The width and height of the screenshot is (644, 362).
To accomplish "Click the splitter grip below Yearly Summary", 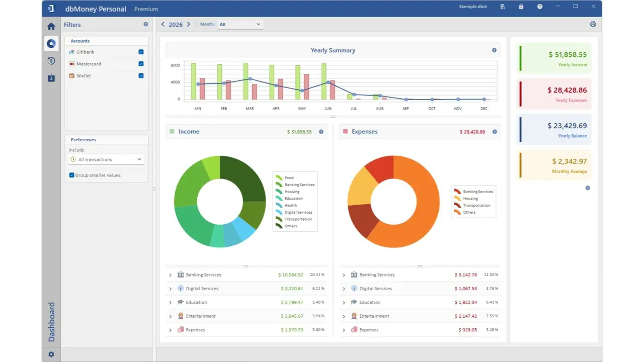I will tap(333, 117).
